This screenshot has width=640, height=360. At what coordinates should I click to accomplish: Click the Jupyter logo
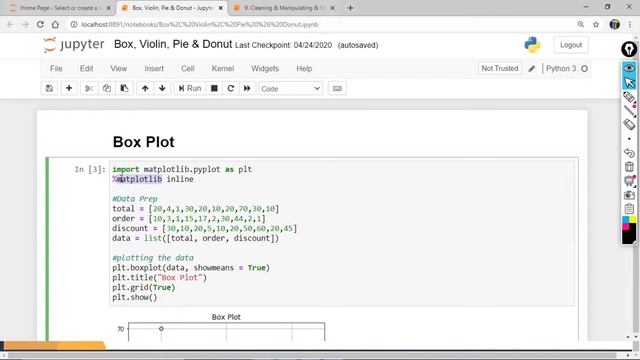click(x=74, y=44)
